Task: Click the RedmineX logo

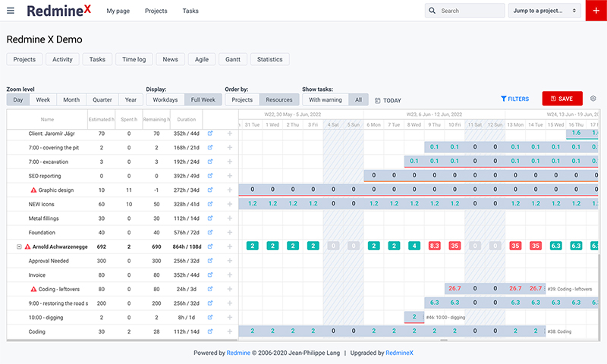Action: [x=59, y=11]
